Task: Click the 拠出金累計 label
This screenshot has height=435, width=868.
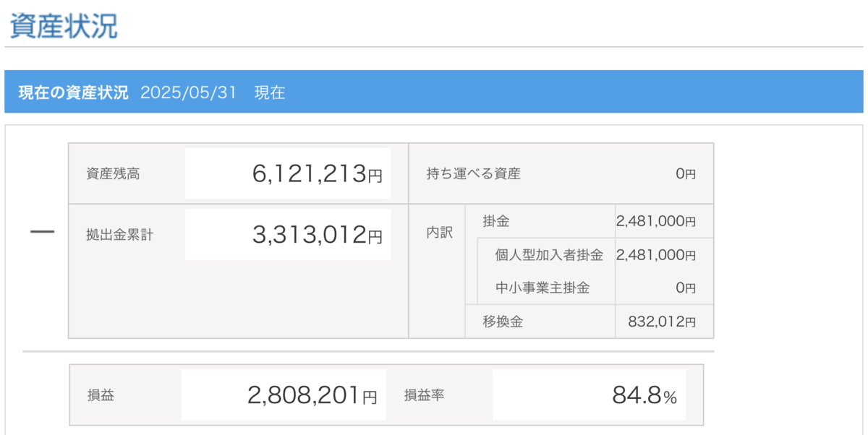Action: coord(119,235)
